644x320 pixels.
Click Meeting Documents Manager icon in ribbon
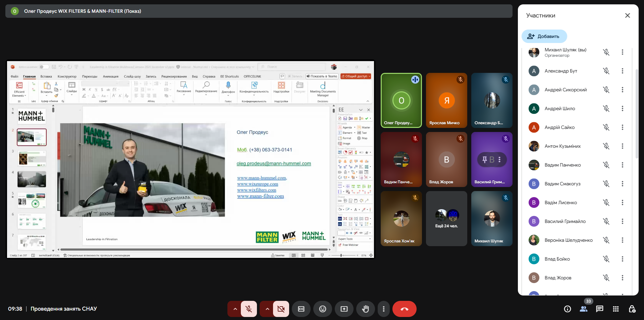click(x=323, y=85)
